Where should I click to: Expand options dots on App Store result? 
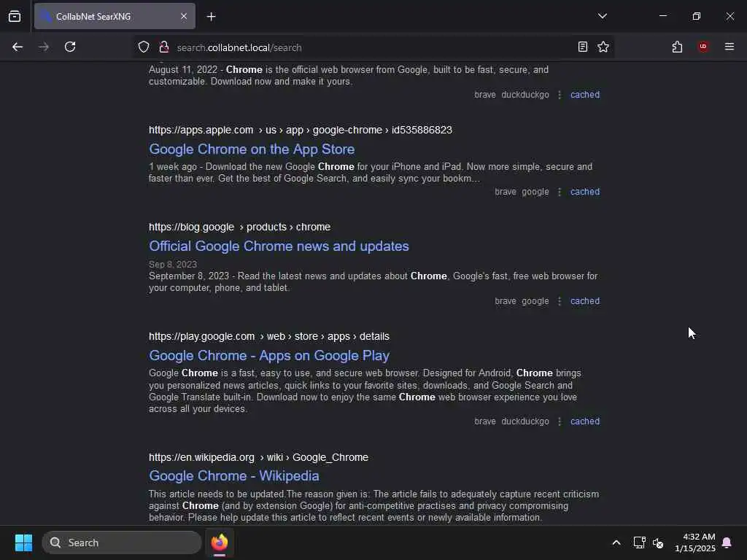[560, 192]
